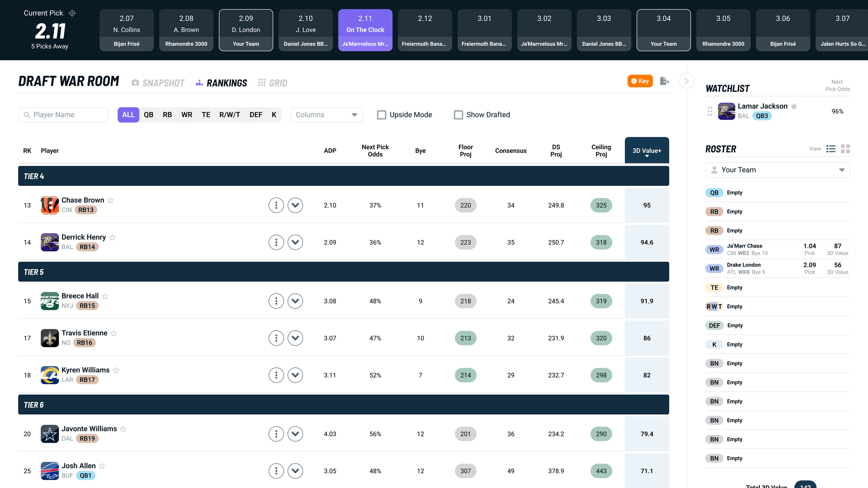
Task: Click the Breece Hall Jets logo
Action: point(50,301)
